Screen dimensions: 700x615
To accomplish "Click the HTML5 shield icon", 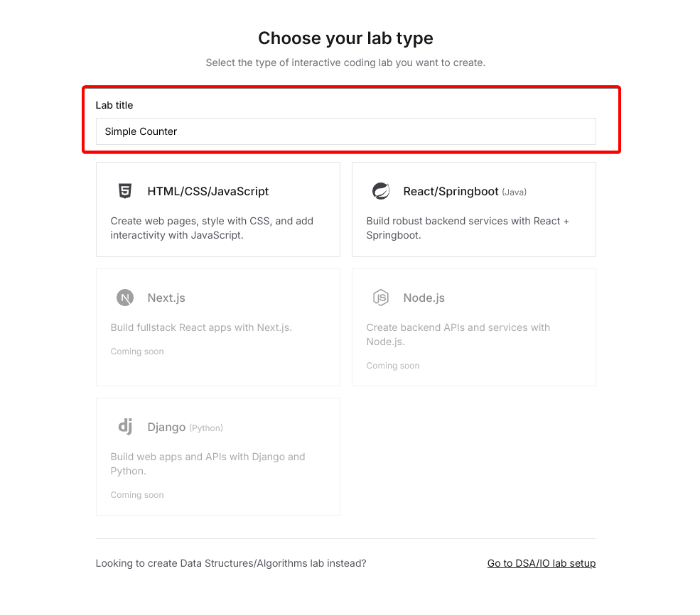I will (x=125, y=191).
